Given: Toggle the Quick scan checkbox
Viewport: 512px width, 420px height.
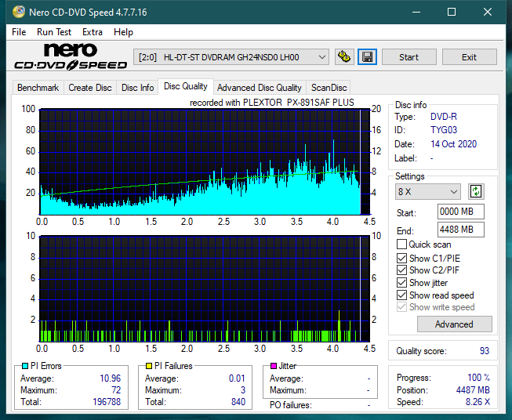Looking at the screenshot, I should 401,244.
